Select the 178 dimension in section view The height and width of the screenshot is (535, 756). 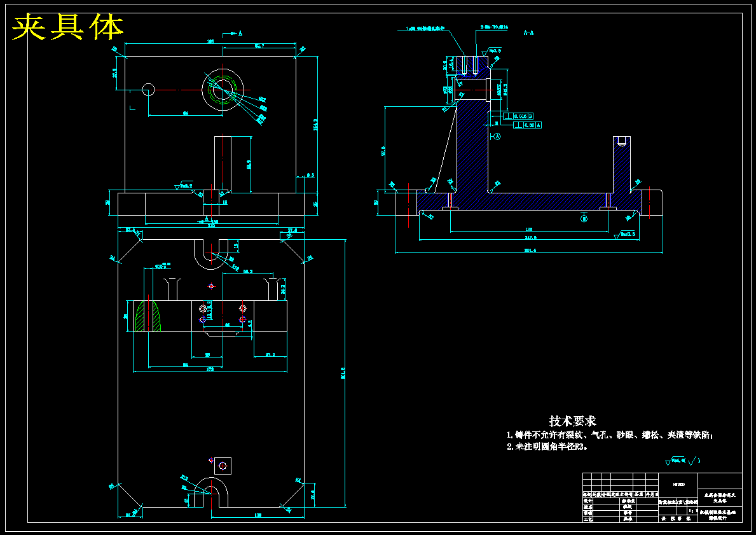(528, 229)
